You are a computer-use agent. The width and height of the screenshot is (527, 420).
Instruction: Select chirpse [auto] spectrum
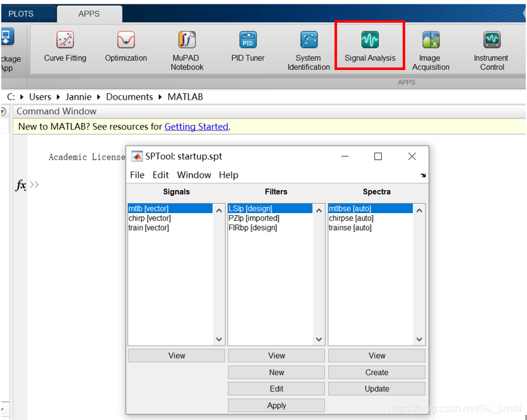(x=370, y=218)
